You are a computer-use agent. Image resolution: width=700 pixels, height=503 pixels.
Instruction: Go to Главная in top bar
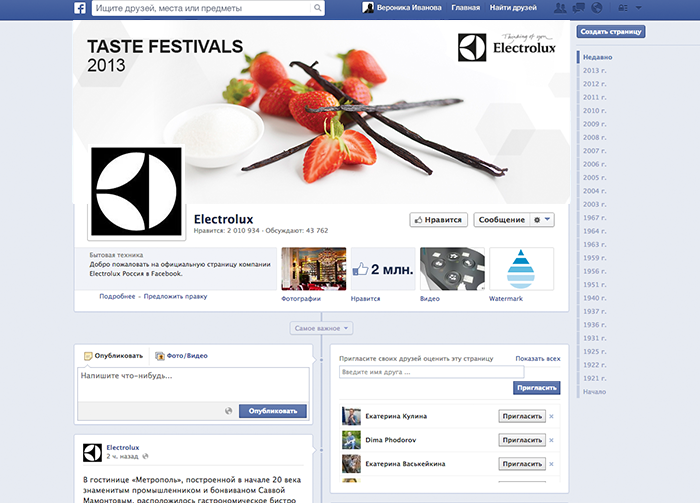point(466,8)
